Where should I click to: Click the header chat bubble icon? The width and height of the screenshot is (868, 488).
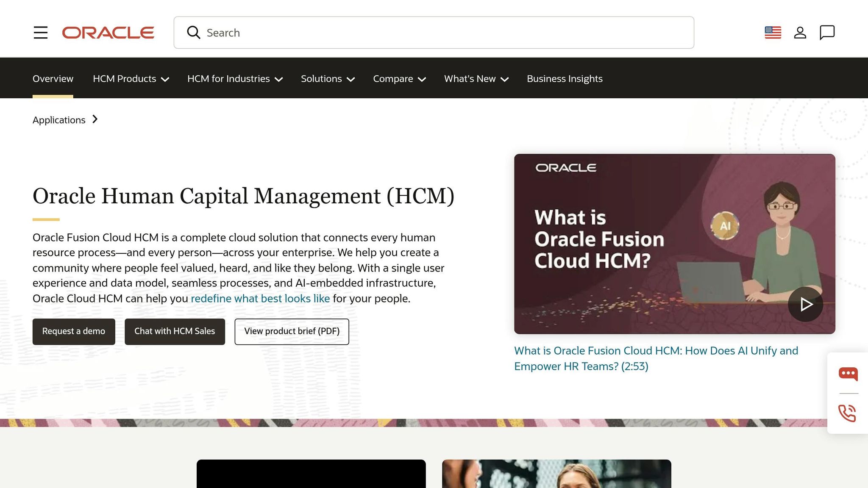click(827, 33)
